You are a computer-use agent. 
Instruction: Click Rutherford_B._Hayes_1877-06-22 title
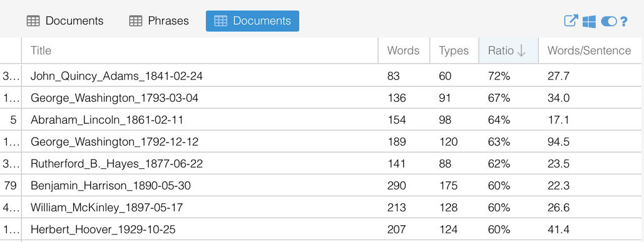click(x=116, y=164)
